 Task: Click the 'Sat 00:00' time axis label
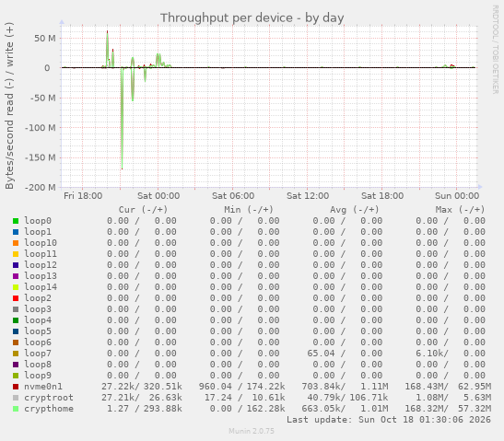pos(158,195)
